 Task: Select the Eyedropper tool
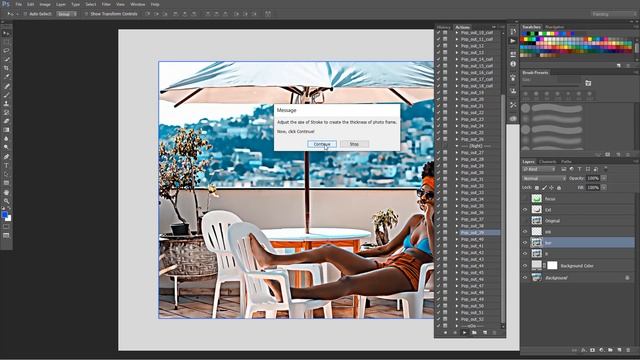coord(6,77)
